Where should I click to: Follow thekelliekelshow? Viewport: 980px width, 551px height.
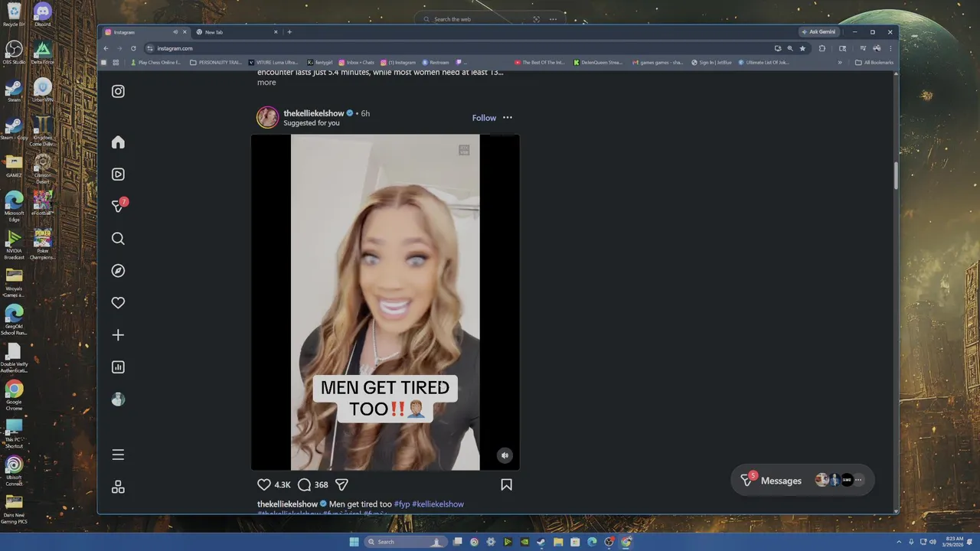[484, 118]
